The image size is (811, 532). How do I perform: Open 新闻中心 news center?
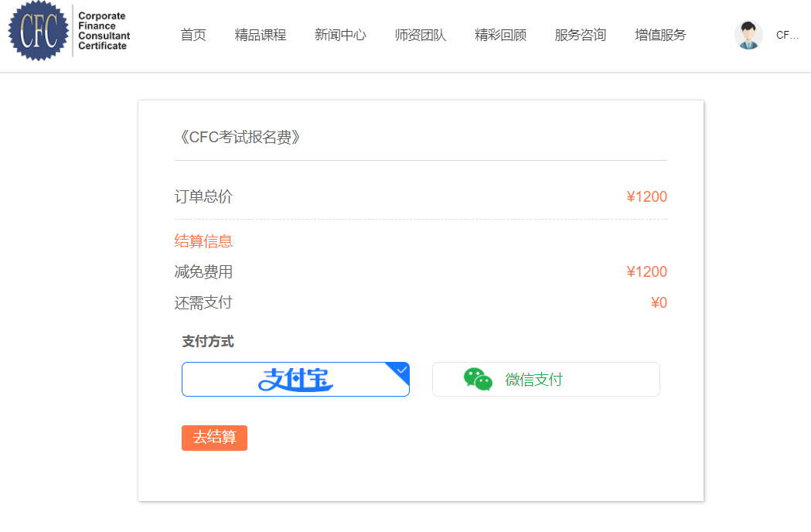point(340,36)
